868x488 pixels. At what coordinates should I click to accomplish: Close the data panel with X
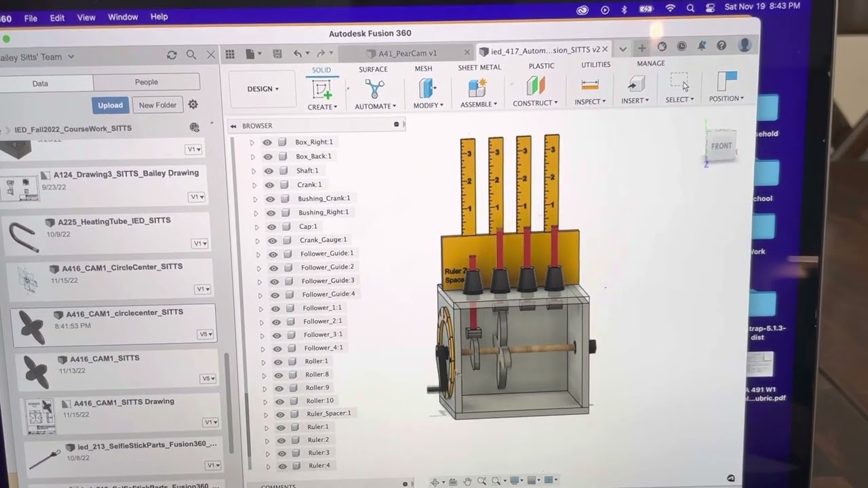pos(211,55)
